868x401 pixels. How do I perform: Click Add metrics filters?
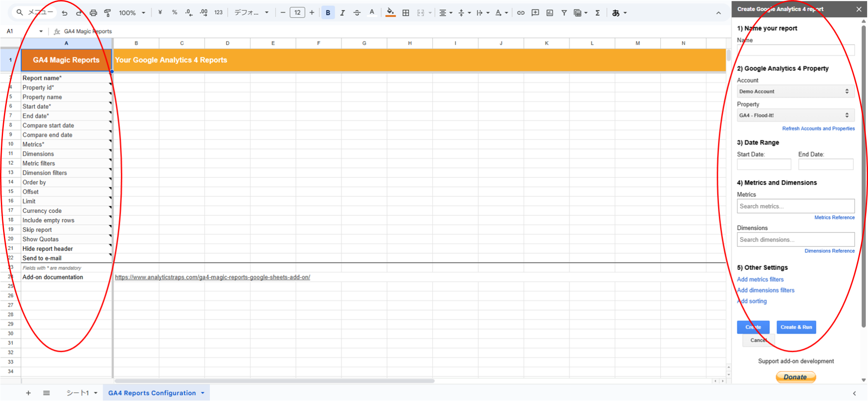tap(760, 279)
